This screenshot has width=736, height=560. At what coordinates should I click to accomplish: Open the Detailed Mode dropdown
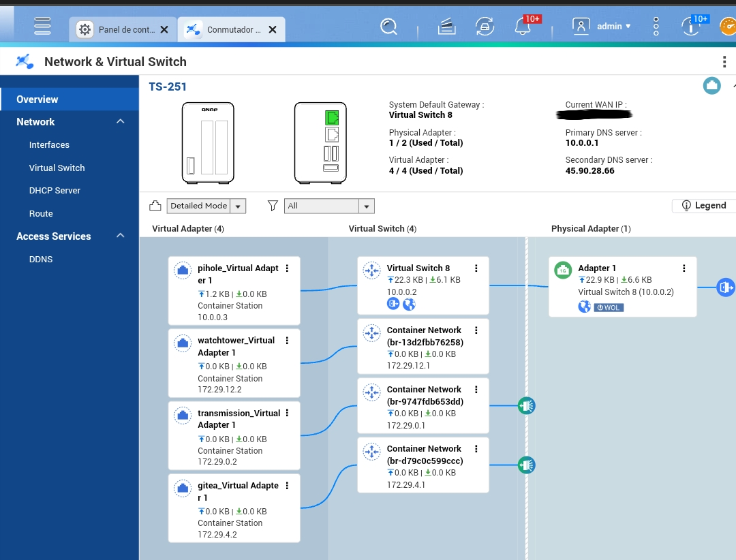point(238,206)
